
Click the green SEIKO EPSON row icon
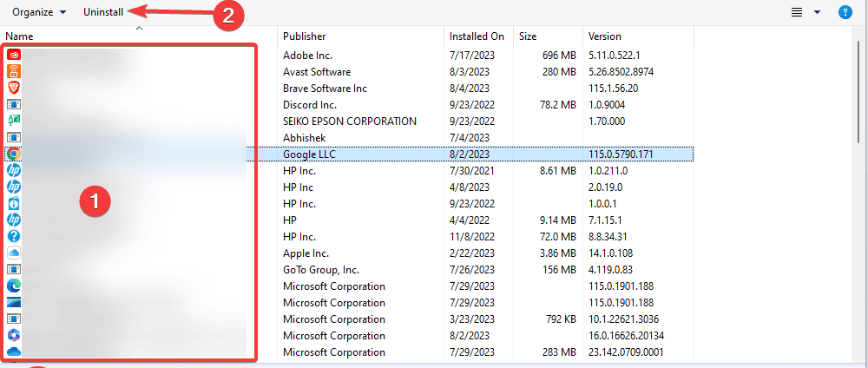tap(14, 121)
